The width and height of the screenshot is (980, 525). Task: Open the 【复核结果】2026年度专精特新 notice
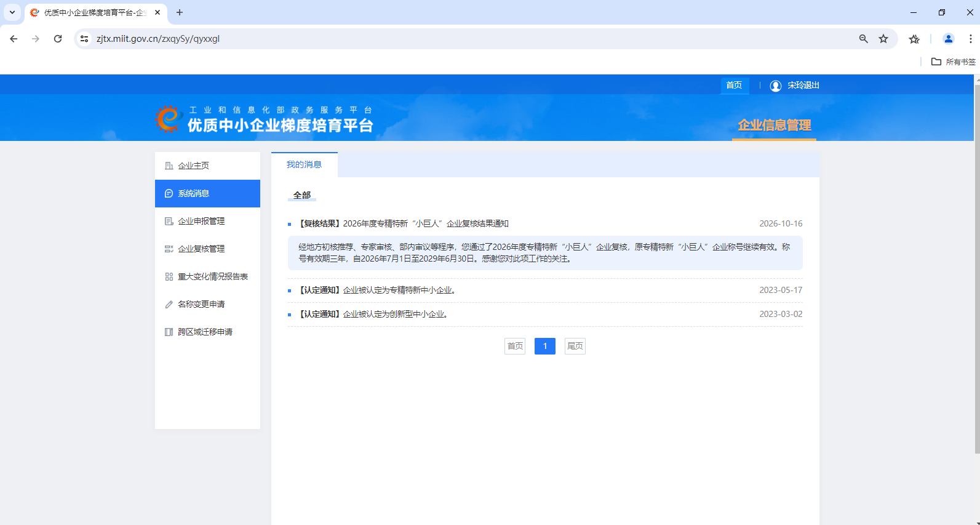404,223
